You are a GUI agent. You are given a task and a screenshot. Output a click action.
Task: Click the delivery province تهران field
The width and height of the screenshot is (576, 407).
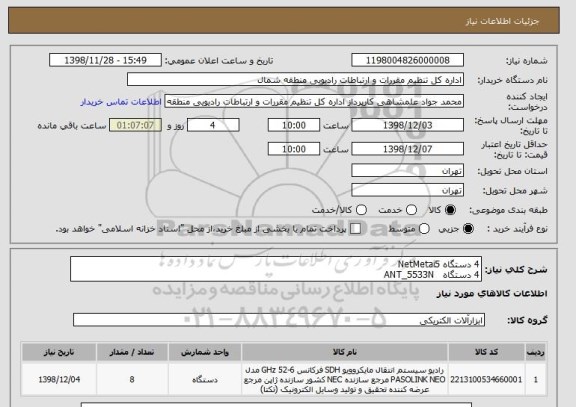click(x=407, y=171)
